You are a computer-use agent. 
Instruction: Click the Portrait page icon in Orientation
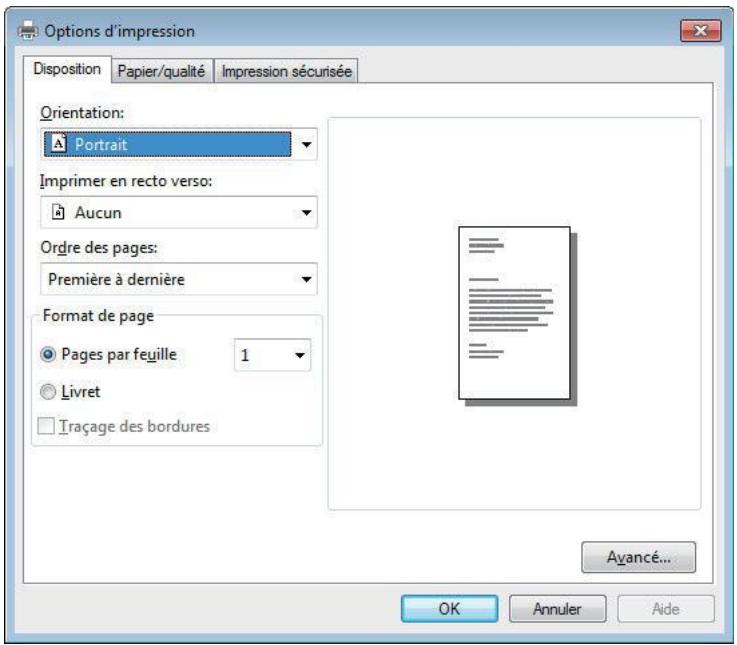[58, 143]
